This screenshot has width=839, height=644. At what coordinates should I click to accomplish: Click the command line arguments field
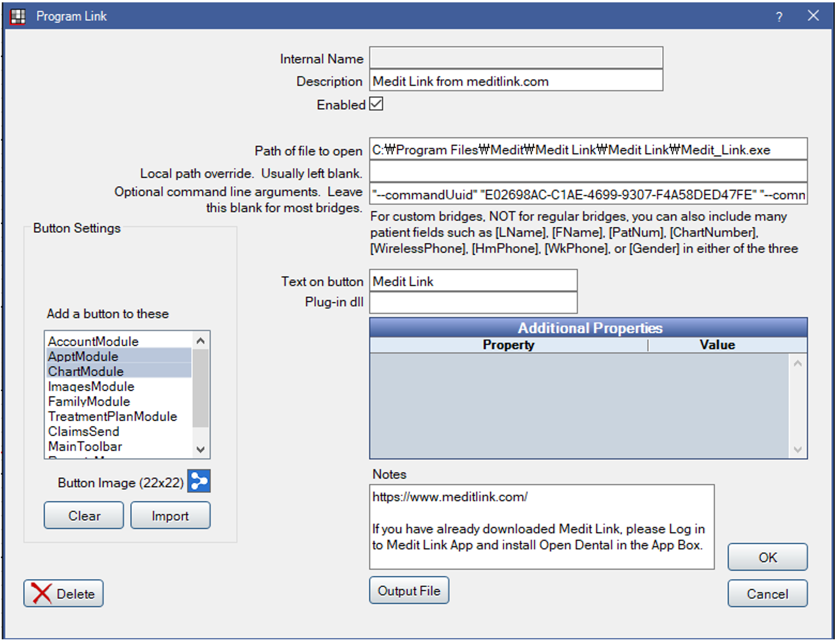(588, 194)
